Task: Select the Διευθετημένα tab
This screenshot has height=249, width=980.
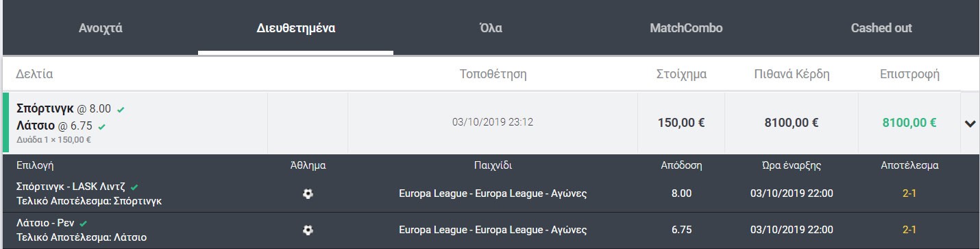Action: point(295,28)
